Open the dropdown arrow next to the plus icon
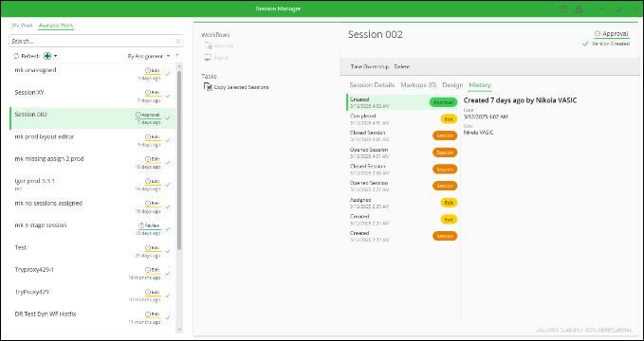Screen dimensions: 644x341 click(x=55, y=56)
